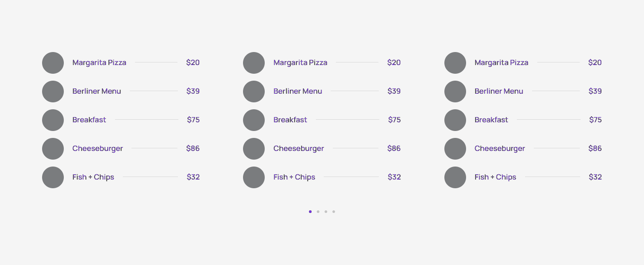Open Berliner Menu link in left column
This screenshot has width=644, height=265.
coord(97,91)
